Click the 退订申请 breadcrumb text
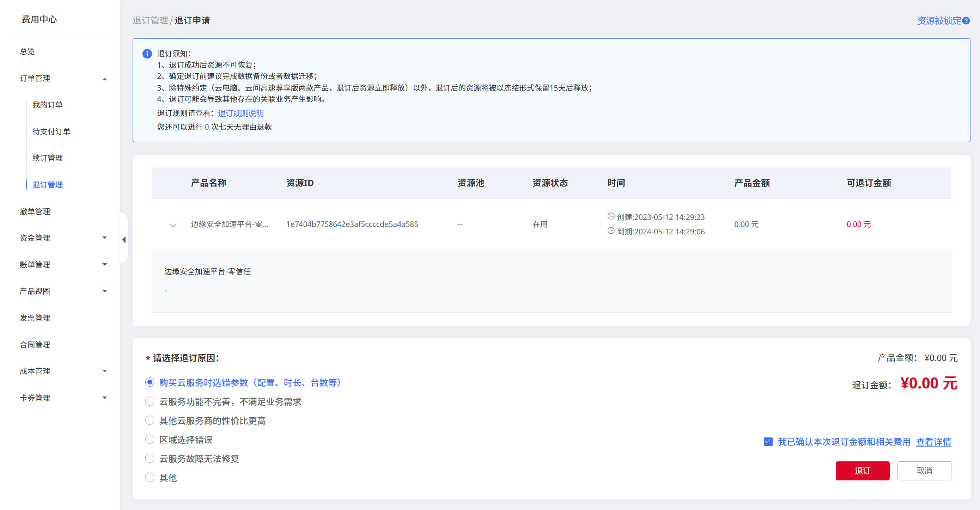This screenshot has width=980, height=510. (192, 20)
